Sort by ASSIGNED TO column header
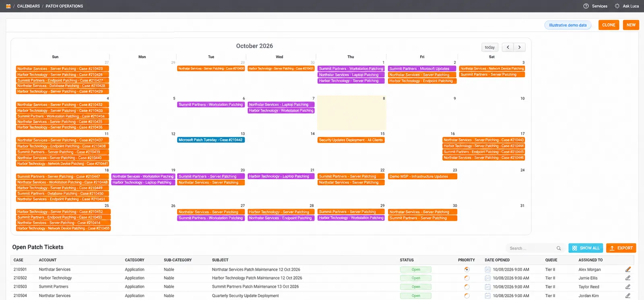 click(x=590, y=260)
